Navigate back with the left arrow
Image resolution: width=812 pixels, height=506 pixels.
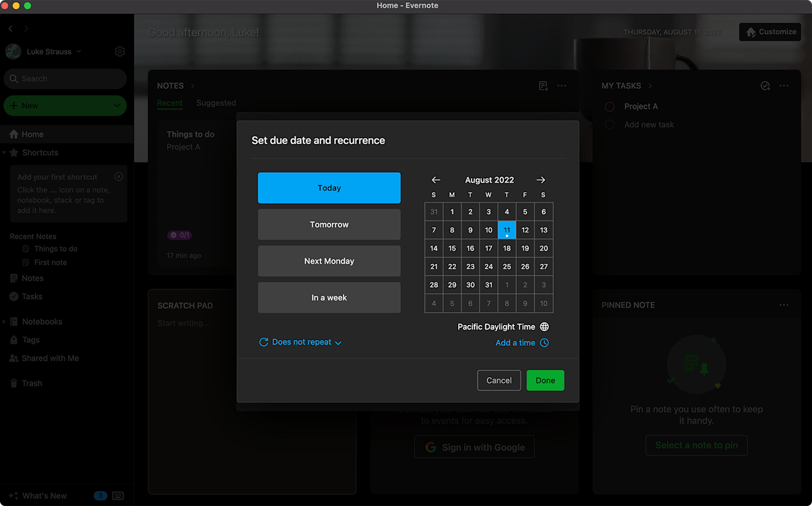point(10,28)
